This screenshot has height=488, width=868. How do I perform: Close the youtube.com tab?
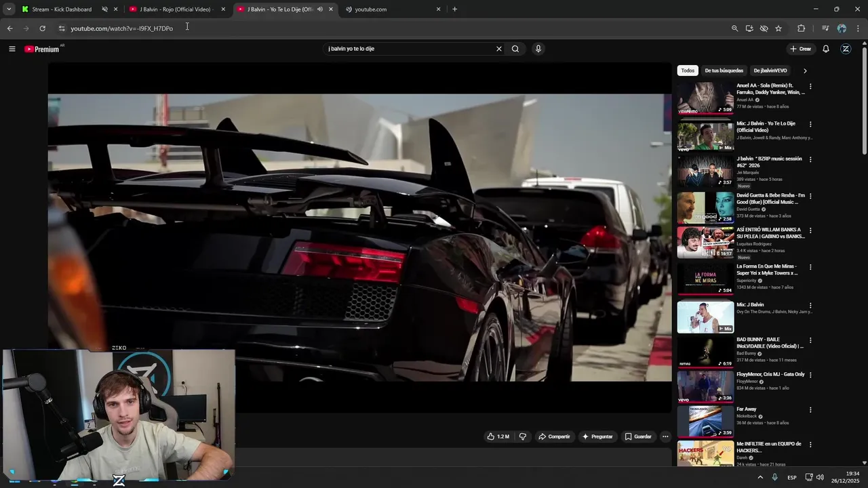[x=438, y=9]
